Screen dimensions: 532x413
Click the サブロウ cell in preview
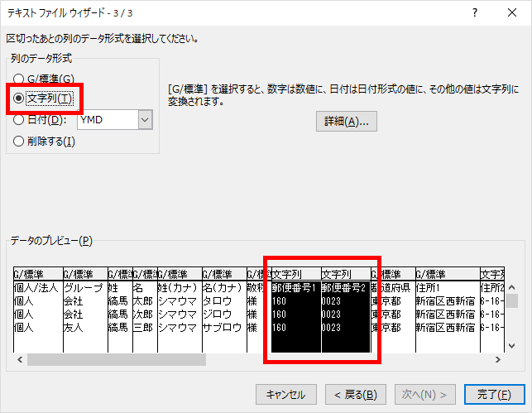[223, 328]
